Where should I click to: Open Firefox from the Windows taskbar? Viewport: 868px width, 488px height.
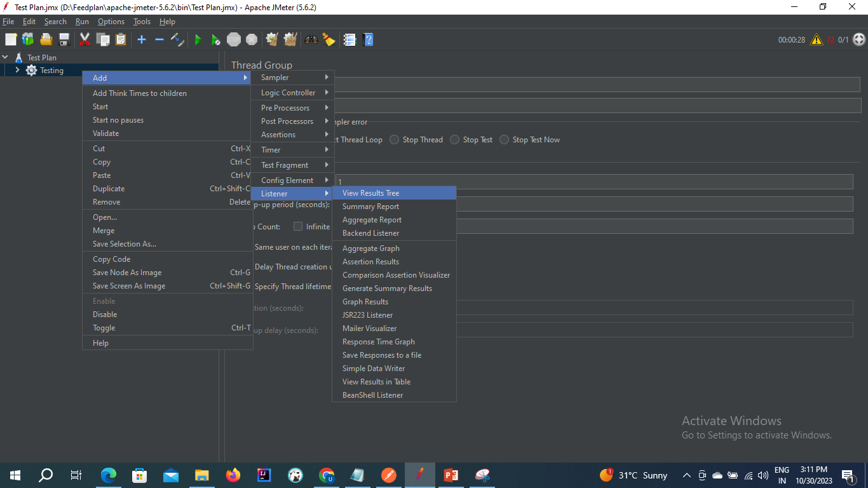[x=233, y=475]
